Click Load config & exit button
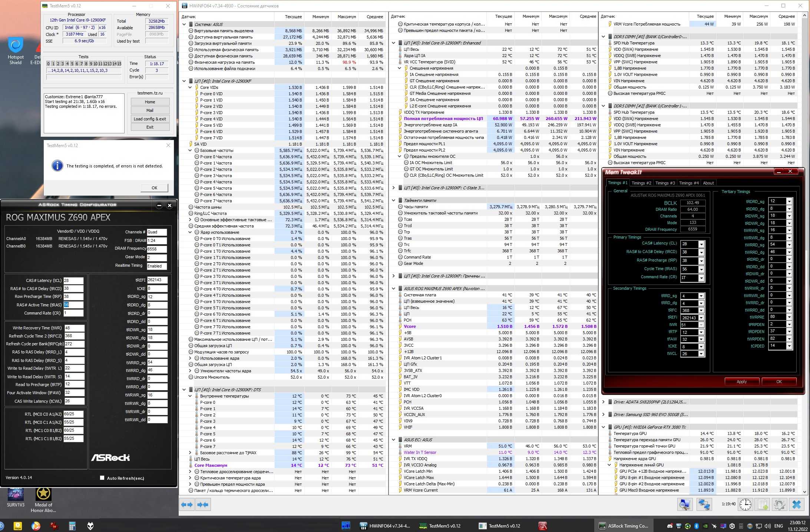 click(x=150, y=119)
